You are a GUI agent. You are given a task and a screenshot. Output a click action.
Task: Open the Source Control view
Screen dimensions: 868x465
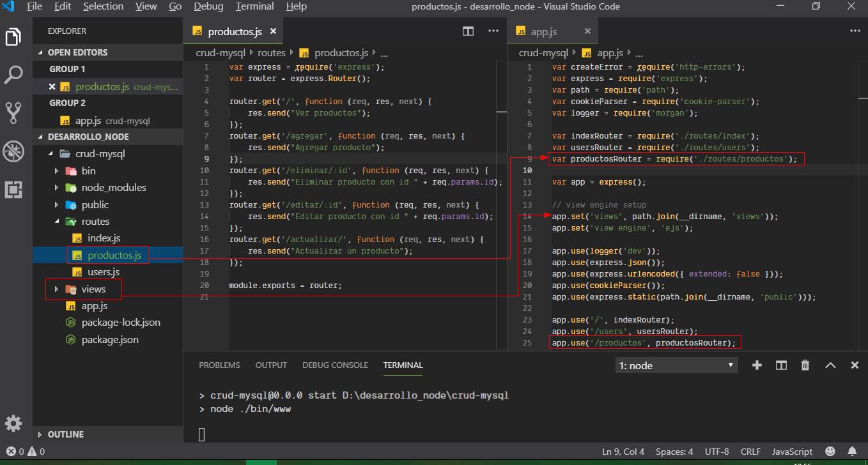pos(13,113)
